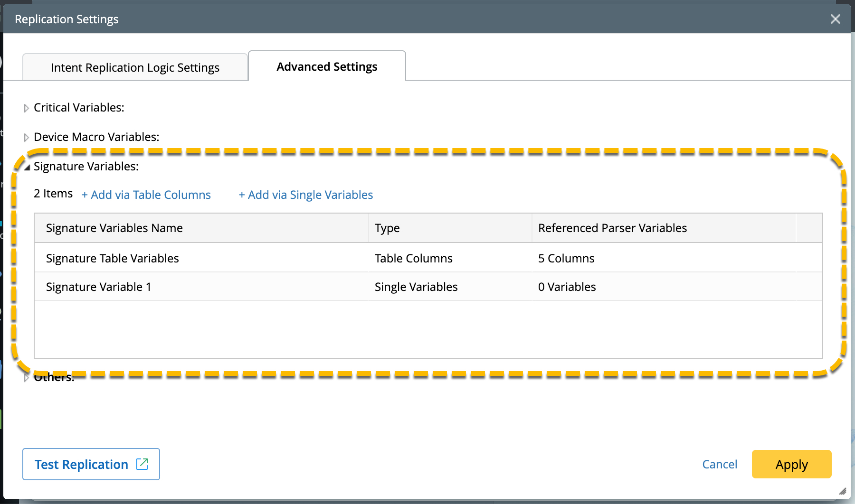Image resolution: width=855 pixels, height=504 pixels.
Task: Apply the replication settings
Action: pyautogui.click(x=791, y=464)
